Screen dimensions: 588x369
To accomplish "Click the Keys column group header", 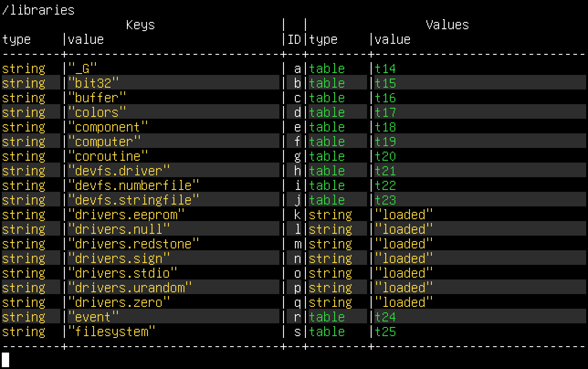I will click(x=141, y=25).
